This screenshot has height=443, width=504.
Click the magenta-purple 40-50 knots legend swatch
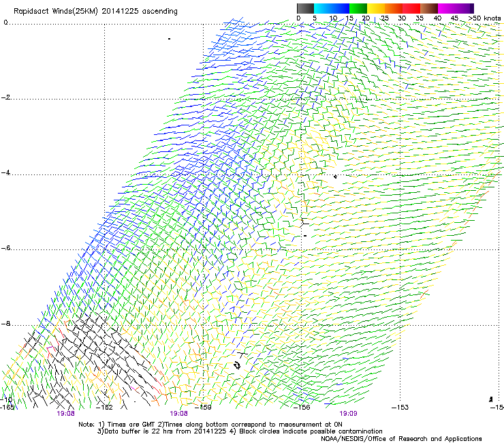(x=456, y=8)
